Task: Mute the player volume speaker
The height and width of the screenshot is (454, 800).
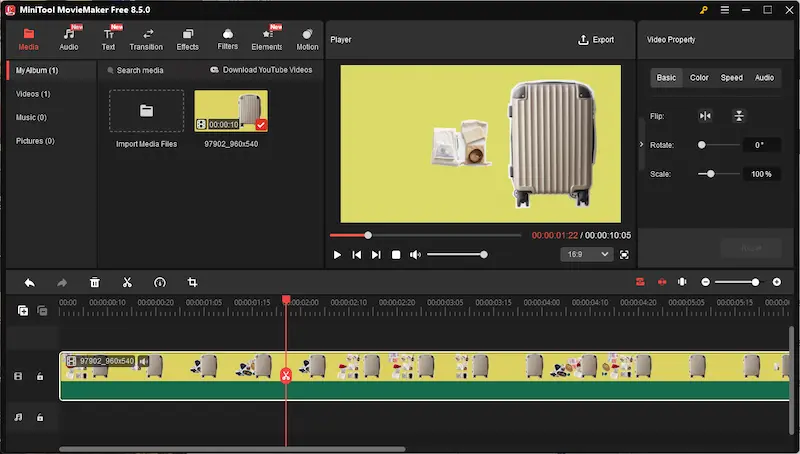Action: tap(415, 255)
